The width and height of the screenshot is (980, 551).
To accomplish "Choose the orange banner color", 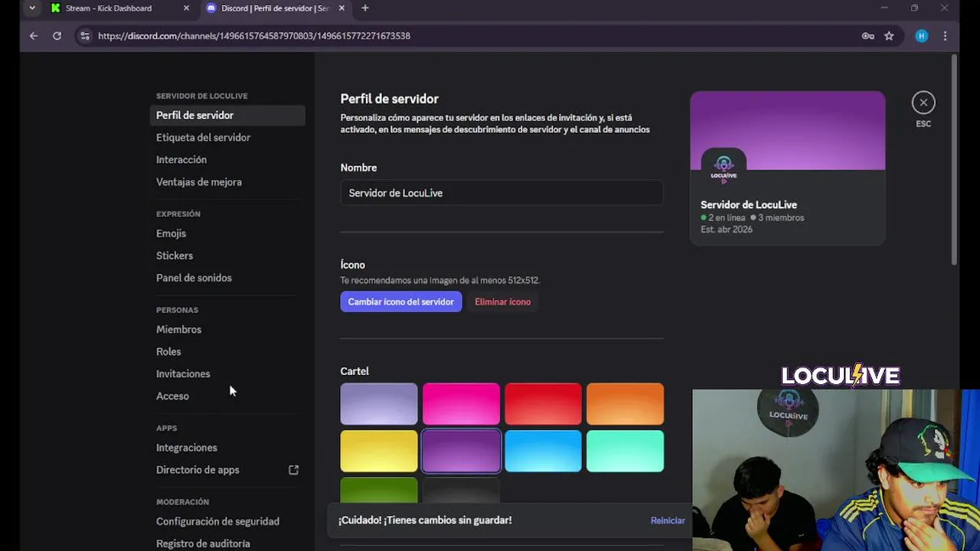I will [625, 404].
